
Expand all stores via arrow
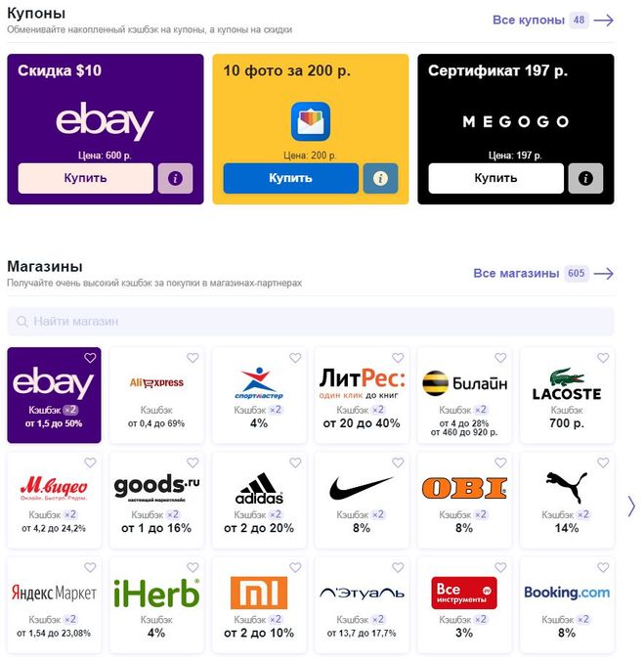pos(604,274)
